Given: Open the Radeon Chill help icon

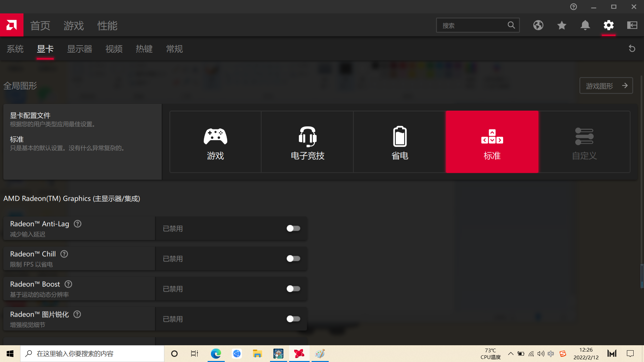Looking at the screenshot, I should pos(64,254).
